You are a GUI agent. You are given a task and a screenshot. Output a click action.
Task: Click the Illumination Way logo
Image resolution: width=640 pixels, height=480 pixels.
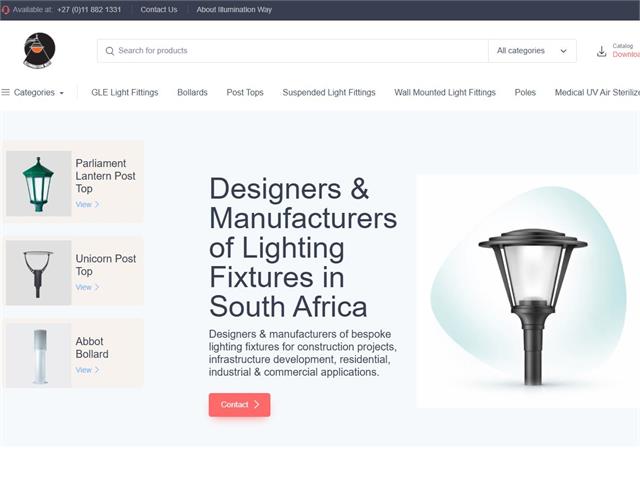click(39, 51)
